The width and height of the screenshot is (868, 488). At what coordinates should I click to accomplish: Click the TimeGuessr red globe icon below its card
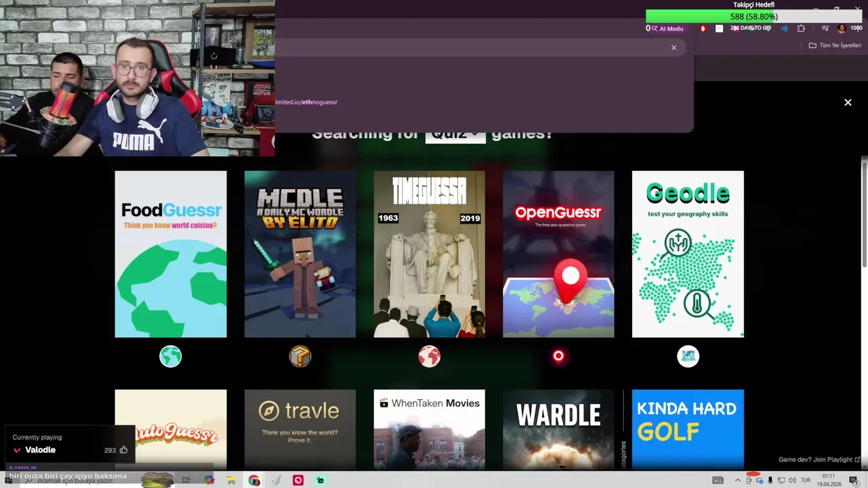click(429, 357)
